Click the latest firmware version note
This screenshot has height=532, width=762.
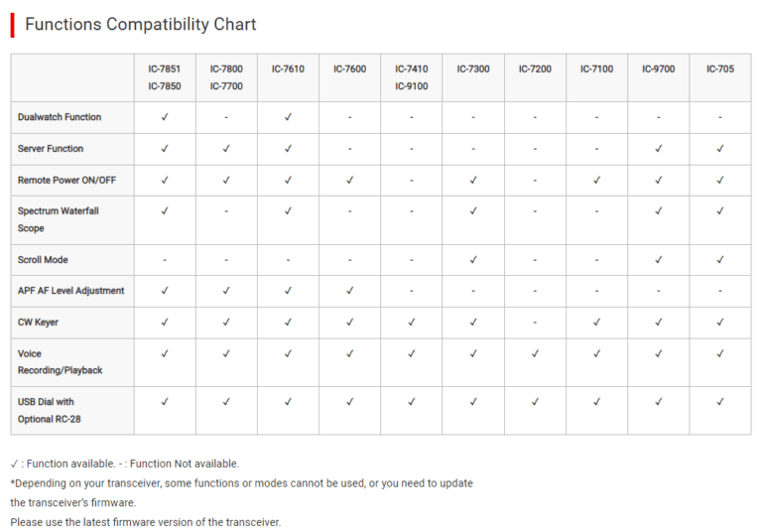point(146,522)
